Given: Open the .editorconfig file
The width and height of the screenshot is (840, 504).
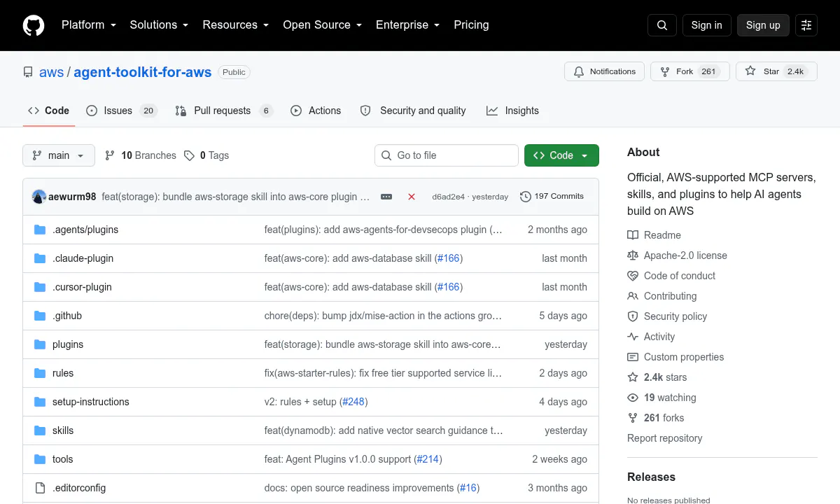Looking at the screenshot, I should 79,488.
